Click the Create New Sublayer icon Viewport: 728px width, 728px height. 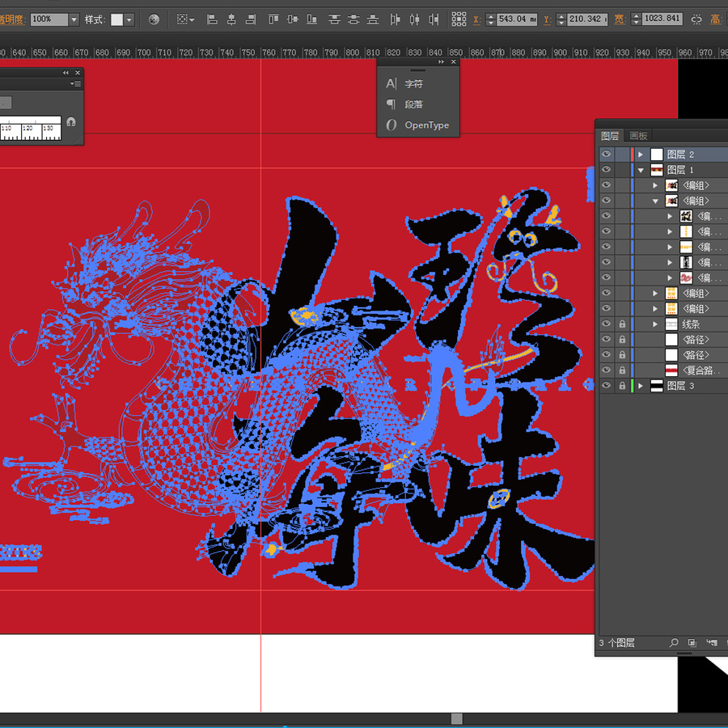711,642
